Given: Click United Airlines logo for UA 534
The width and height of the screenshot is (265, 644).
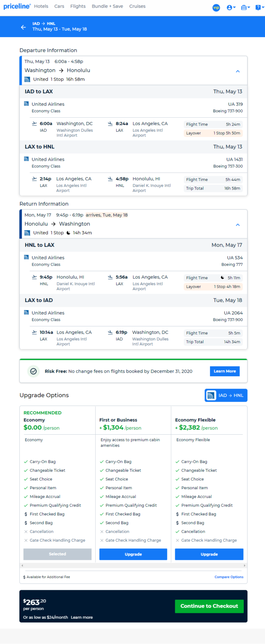Looking at the screenshot, I should [26, 257].
